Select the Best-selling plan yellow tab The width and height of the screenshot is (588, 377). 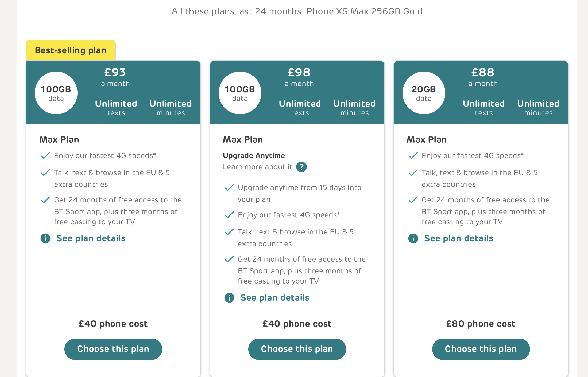point(71,50)
